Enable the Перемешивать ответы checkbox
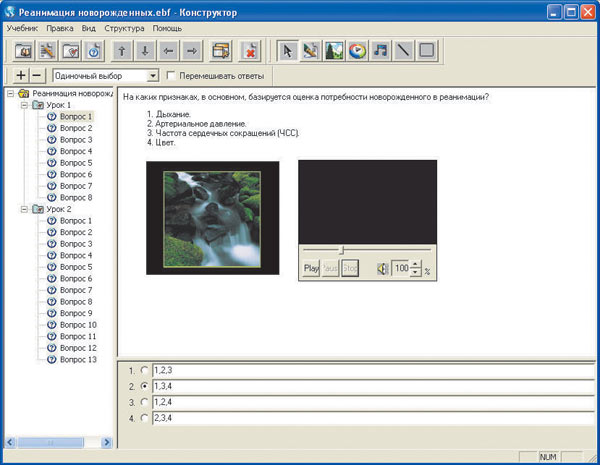The width and height of the screenshot is (600, 465). (x=171, y=76)
